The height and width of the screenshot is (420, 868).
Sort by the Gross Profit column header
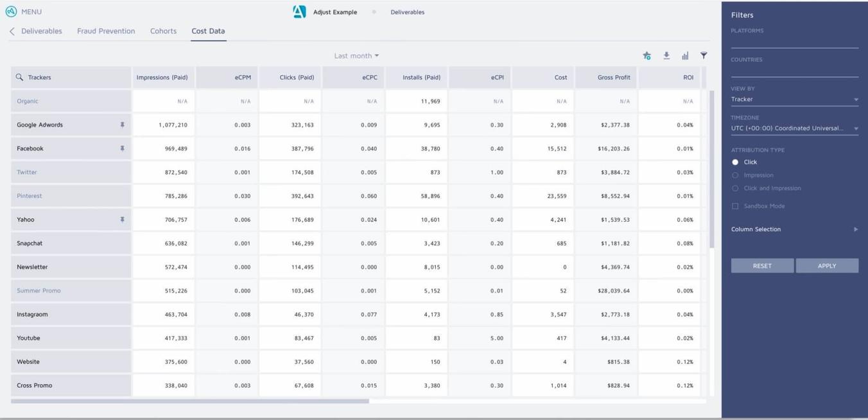click(x=606, y=77)
